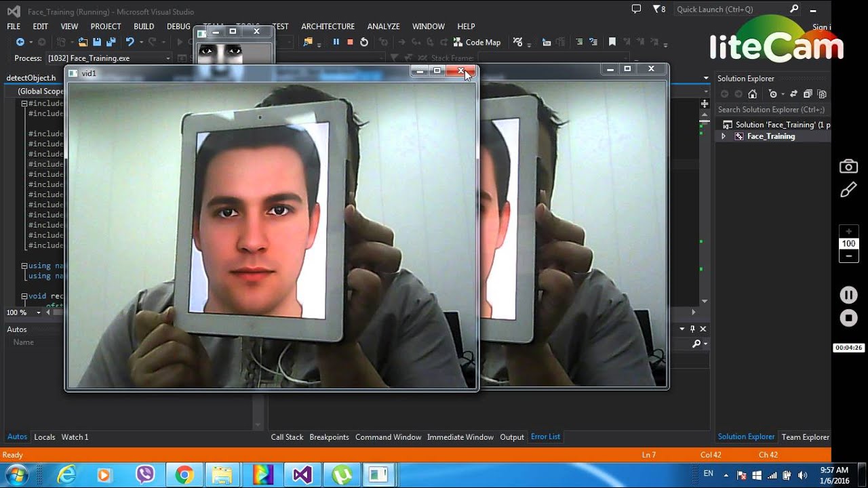
Task: Open the HELP menu
Action: coord(466,26)
